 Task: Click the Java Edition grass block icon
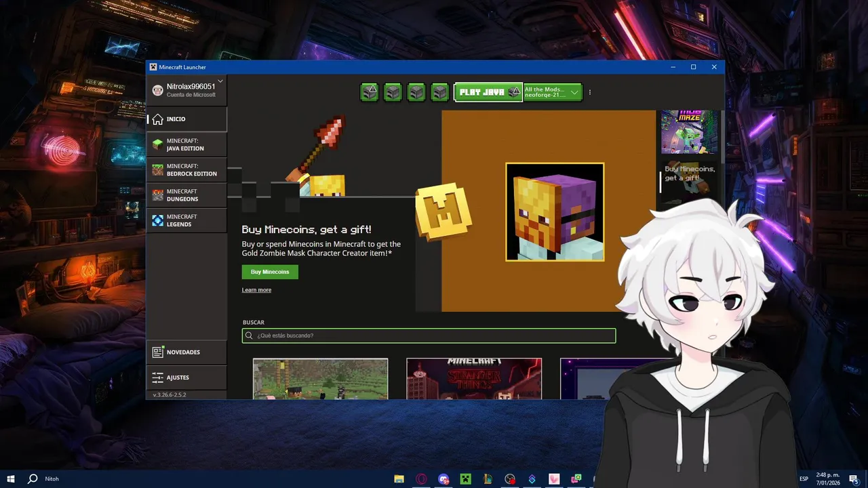[157, 144]
